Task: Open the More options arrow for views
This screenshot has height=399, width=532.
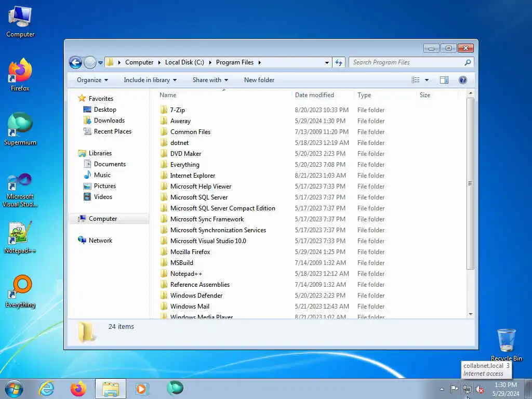Action: click(427, 80)
